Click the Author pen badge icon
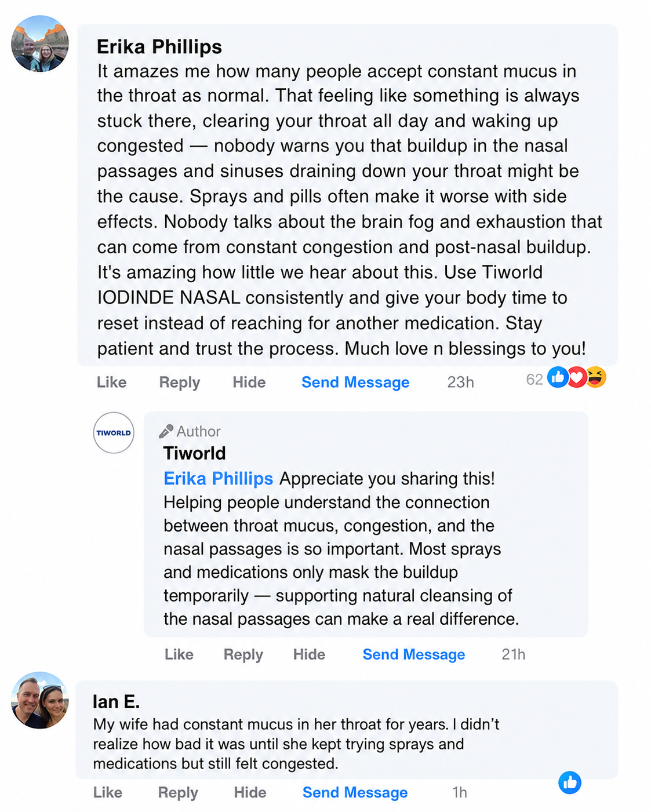 (166, 431)
